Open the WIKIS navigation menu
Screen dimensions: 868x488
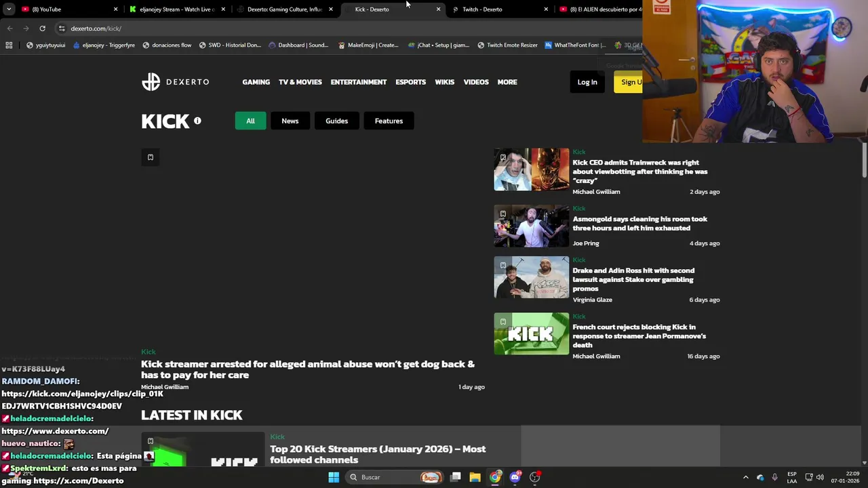pyautogui.click(x=445, y=82)
